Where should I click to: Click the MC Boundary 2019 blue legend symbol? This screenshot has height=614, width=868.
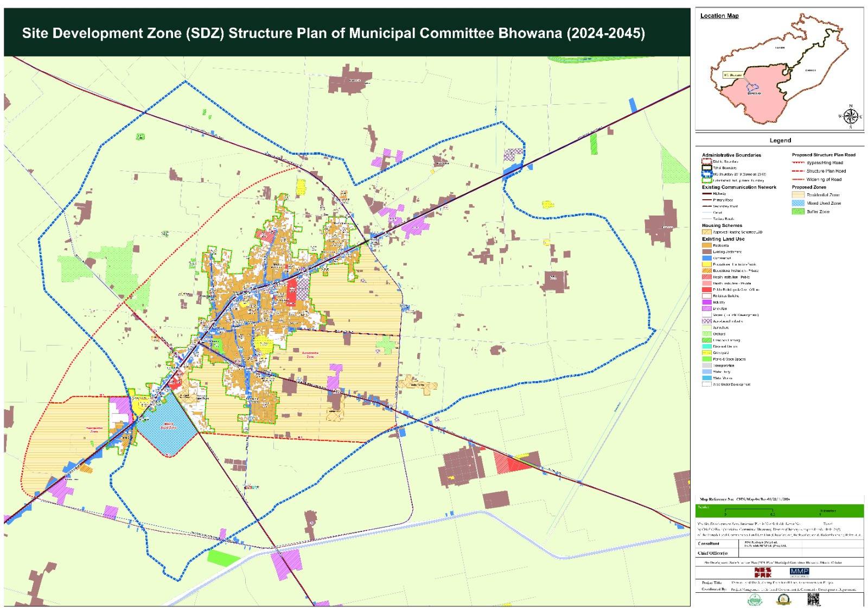(x=706, y=174)
